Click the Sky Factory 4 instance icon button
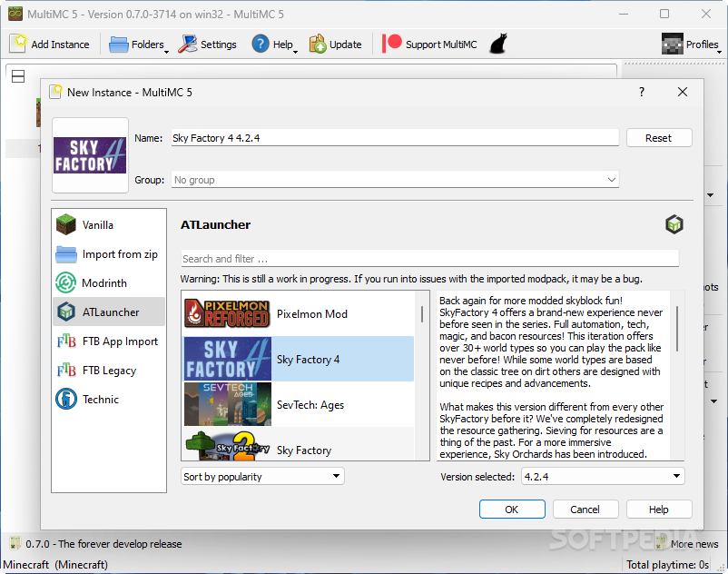 (90, 155)
